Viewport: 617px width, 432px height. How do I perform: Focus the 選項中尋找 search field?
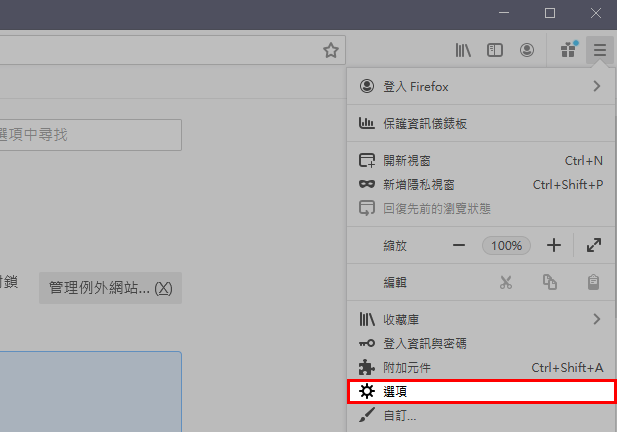(x=90, y=135)
